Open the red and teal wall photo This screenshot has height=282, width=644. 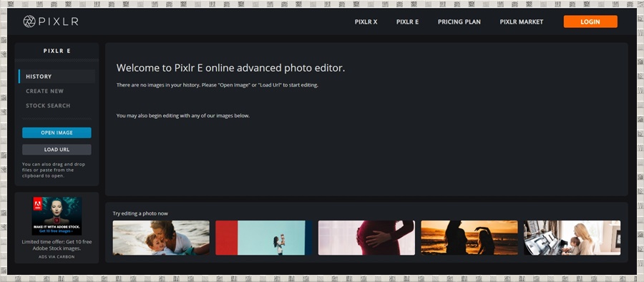263,238
